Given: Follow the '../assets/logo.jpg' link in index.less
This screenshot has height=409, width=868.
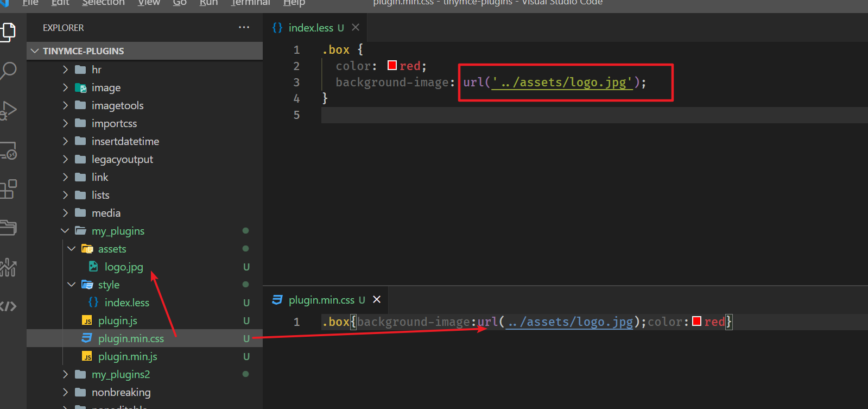Looking at the screenshot, I should [x=562, y=83].
